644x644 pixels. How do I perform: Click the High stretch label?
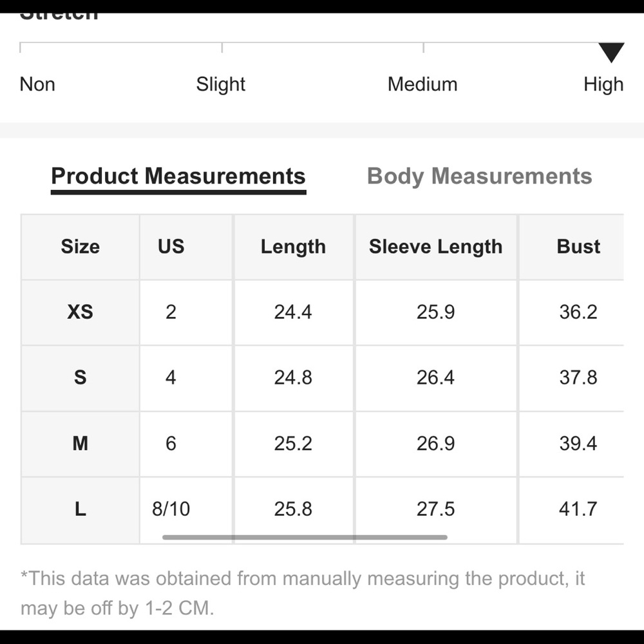[603, 84]
